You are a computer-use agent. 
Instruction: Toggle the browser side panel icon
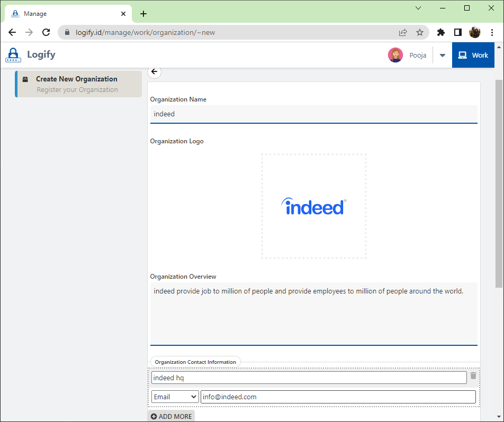click(458, 32)
